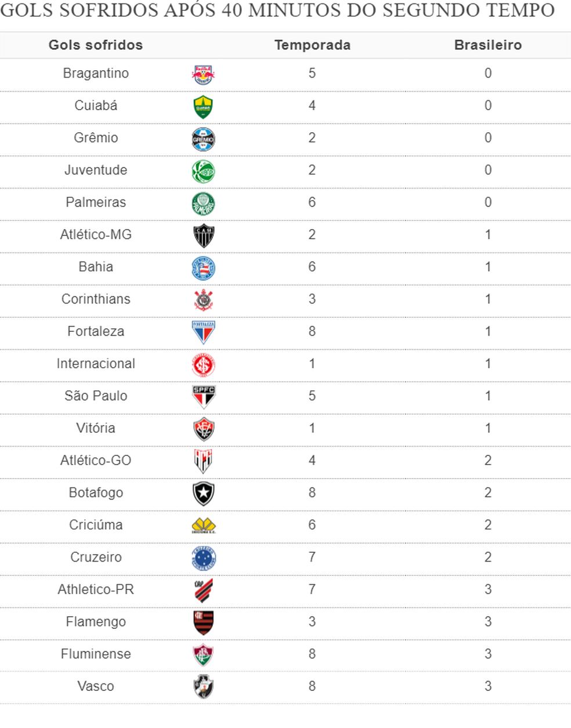Select the Atlético-MG team name
The image size is (571, 728).
click(96, 235)
